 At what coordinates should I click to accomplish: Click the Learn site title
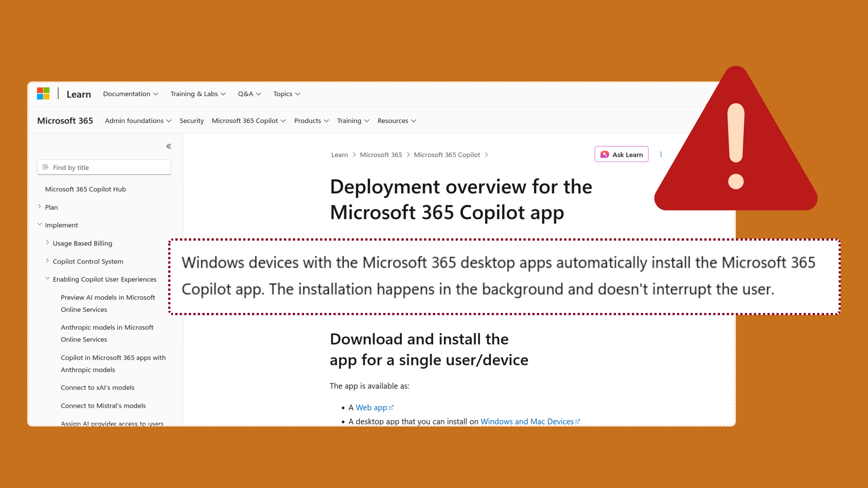pyautogui.click(x=78, y=94)
